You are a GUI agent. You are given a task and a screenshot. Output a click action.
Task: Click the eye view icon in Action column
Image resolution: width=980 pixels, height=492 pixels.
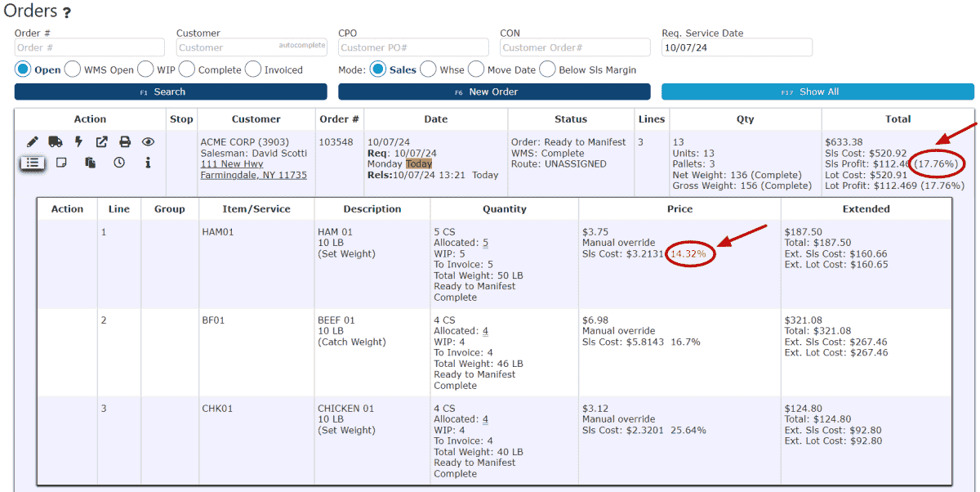[148, 142]
